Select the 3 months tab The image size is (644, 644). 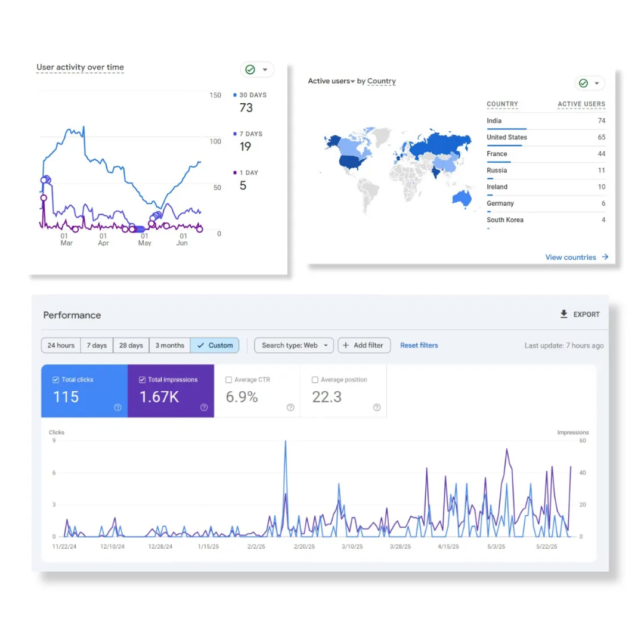(169, 345)
